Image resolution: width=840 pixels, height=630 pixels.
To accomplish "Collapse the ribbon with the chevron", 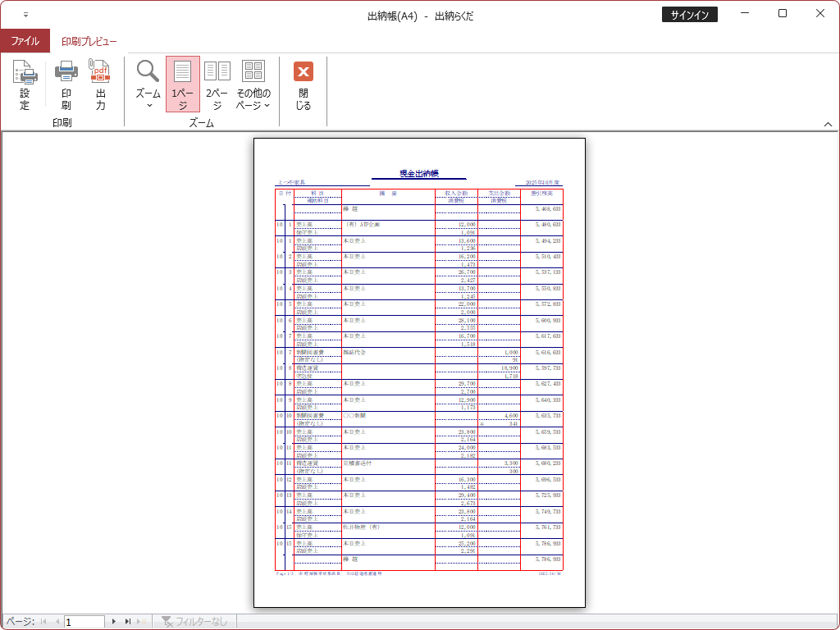I will [828, 123].
